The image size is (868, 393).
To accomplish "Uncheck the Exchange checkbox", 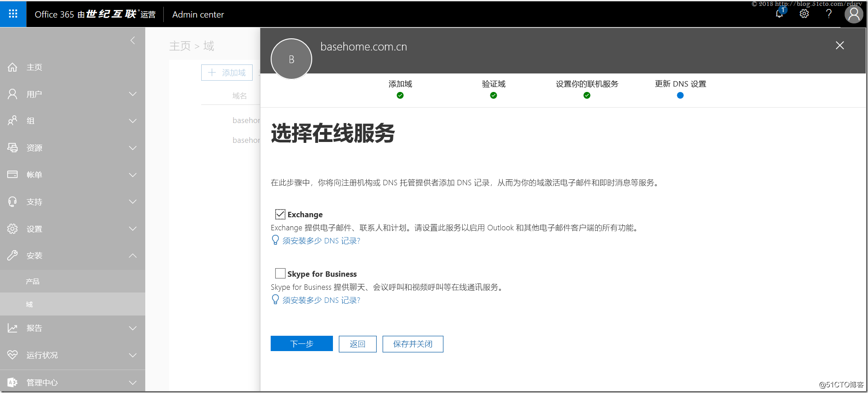I will pos(280,214).
